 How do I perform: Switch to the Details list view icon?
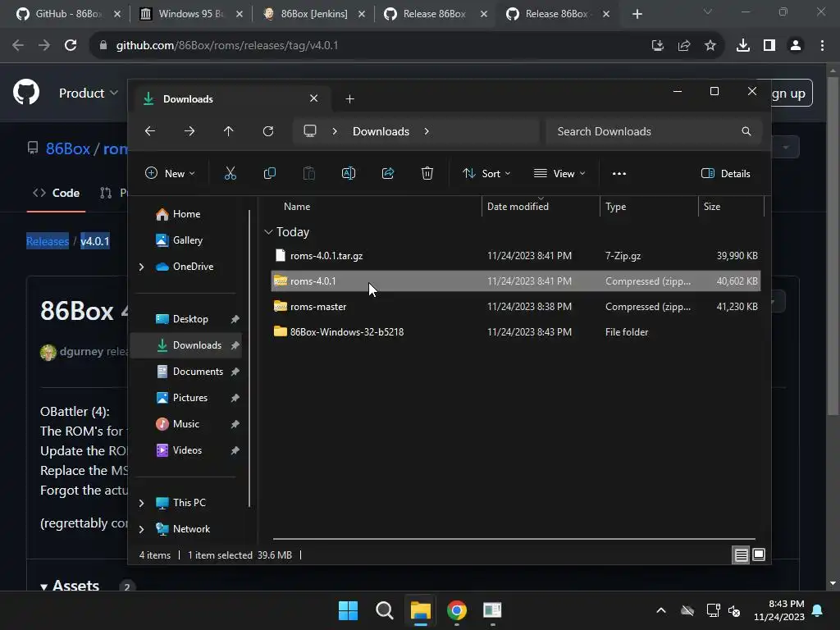pyautogui.click(x=741, y=555)
